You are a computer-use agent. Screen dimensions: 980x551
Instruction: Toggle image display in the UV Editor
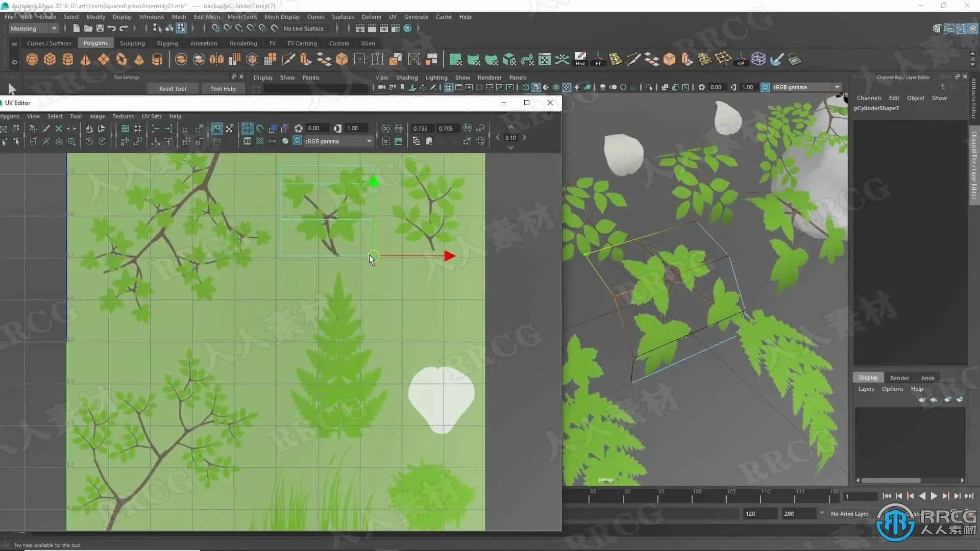point(217,128)
